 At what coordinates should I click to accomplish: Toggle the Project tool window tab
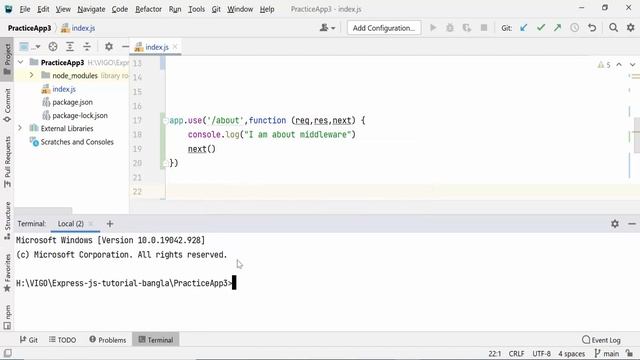(7, 59)
